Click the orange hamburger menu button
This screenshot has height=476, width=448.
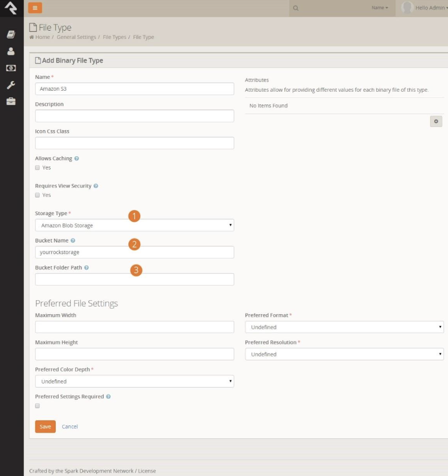35,8
